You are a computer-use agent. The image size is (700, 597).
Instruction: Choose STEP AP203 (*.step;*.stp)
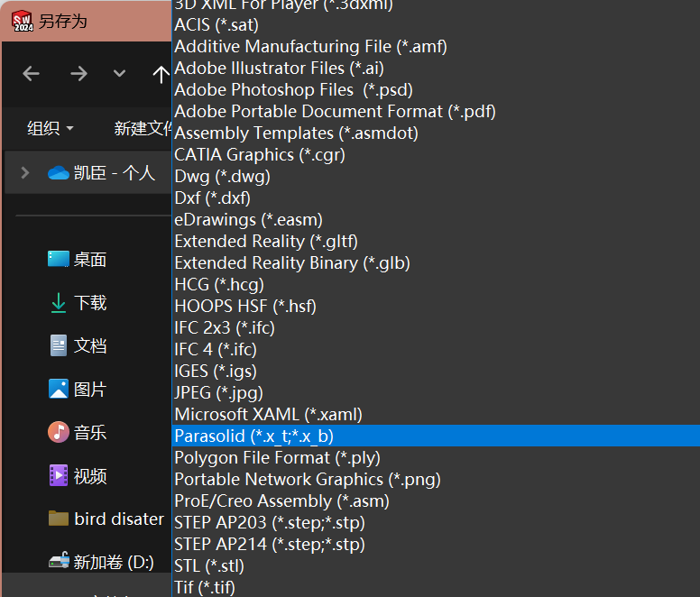coord(436,522)
